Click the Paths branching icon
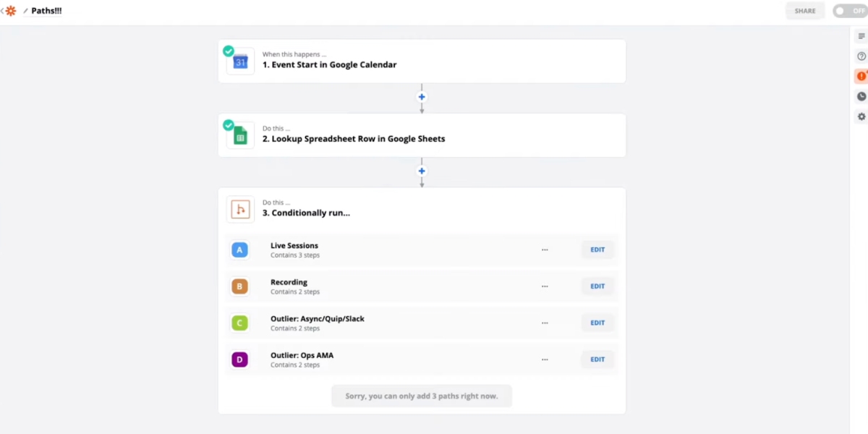 240,209
